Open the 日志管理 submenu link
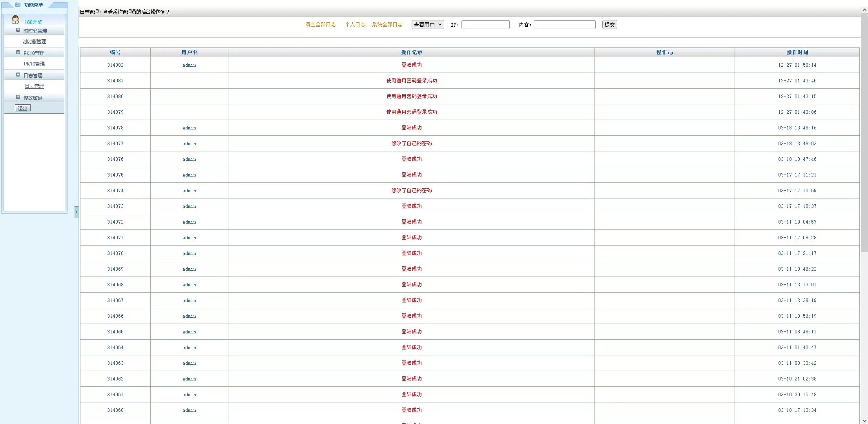This screenshot has height=424, width=868. pos(34,86)
